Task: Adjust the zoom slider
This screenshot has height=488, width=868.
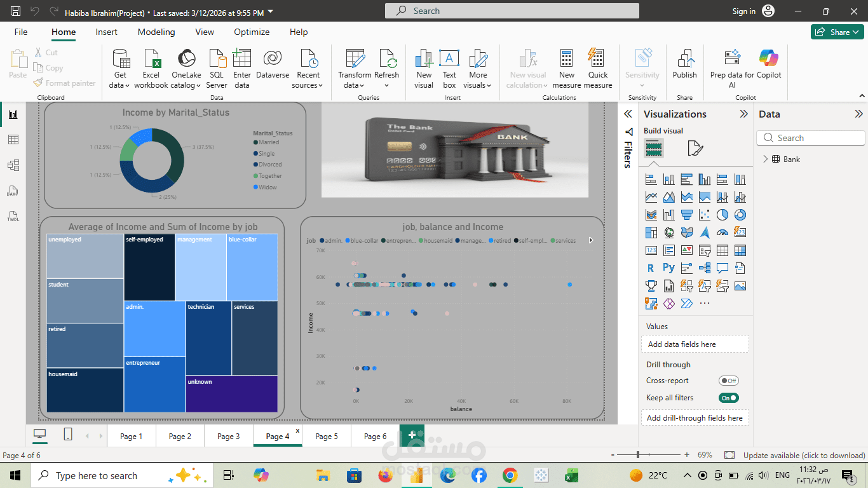Action: (x=638, y=455)
